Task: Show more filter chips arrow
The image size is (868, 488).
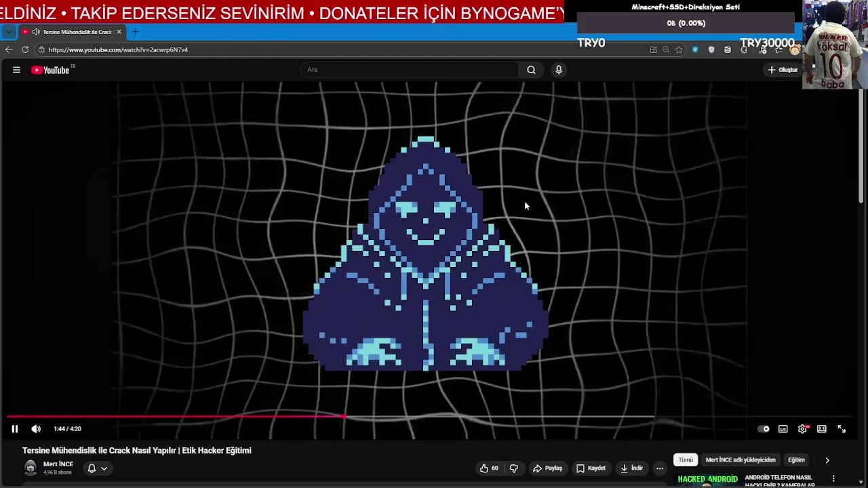Action: pos(827,460)
